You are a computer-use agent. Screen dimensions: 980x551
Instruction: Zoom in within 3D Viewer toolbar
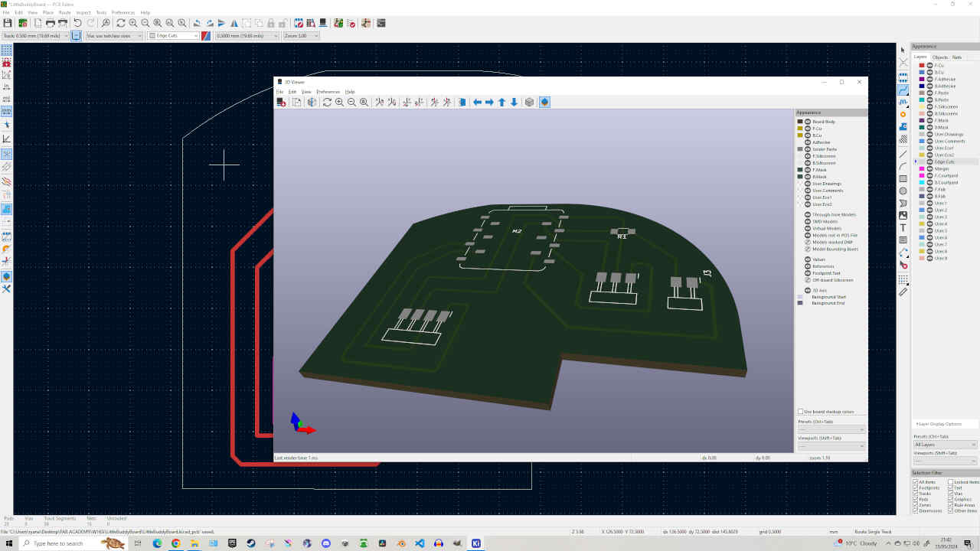click(x=339, y=102)
